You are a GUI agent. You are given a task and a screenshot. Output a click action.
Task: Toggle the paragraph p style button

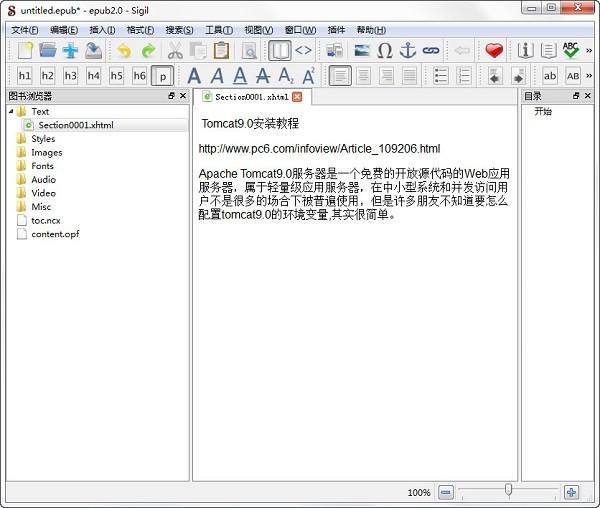point(163,76)
